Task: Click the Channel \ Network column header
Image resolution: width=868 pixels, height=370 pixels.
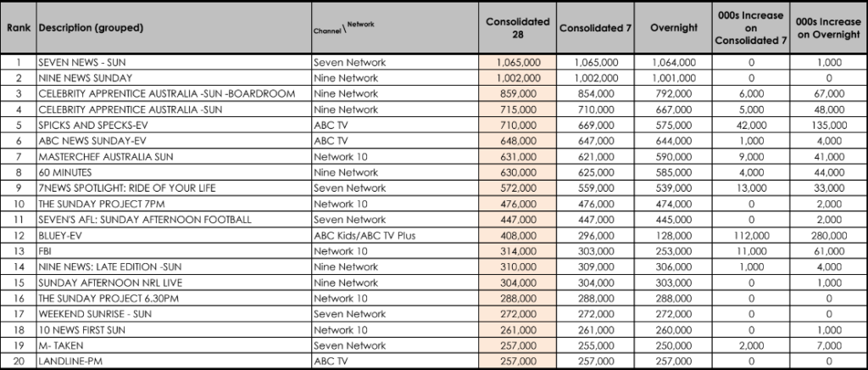Action: pyautogui.click(x=395, y=28)
